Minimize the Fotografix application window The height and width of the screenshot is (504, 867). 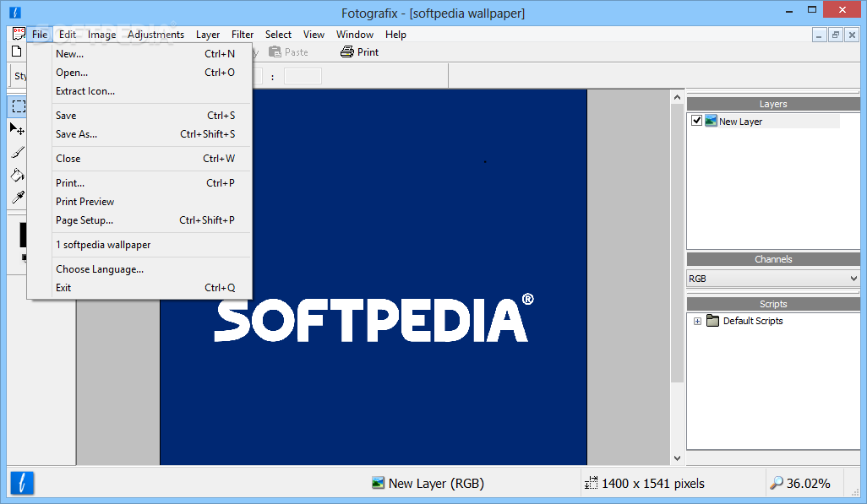click(x=789, y=10)
